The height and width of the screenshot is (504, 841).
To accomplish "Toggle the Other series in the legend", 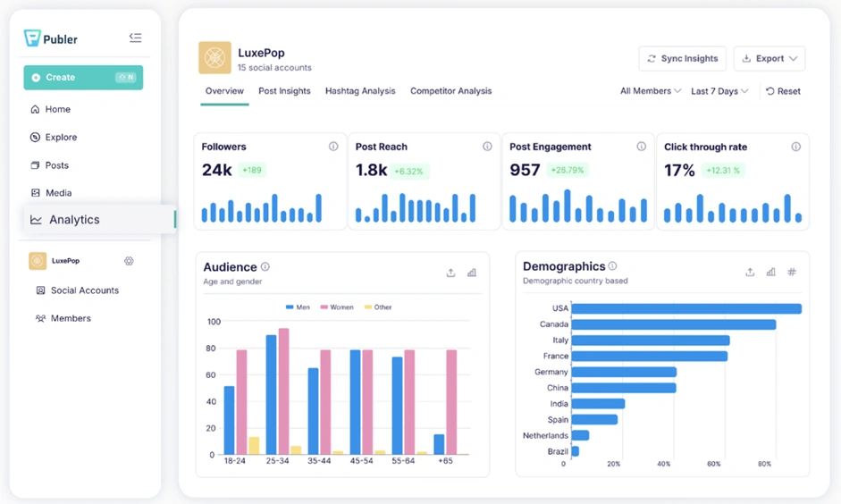I will (377, 307).
